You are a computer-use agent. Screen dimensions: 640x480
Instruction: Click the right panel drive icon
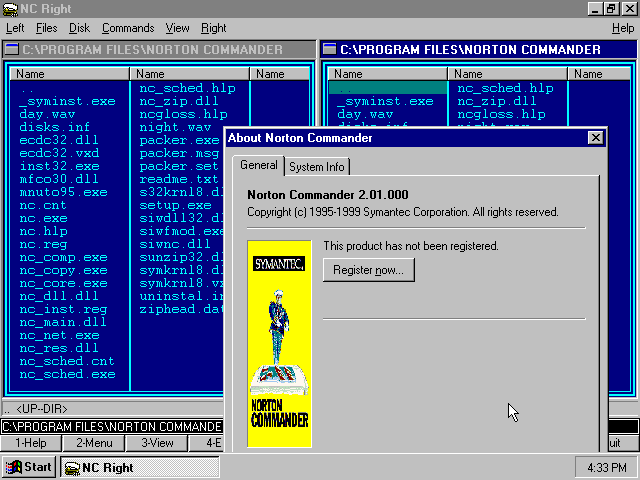click(x=329, y=49)
